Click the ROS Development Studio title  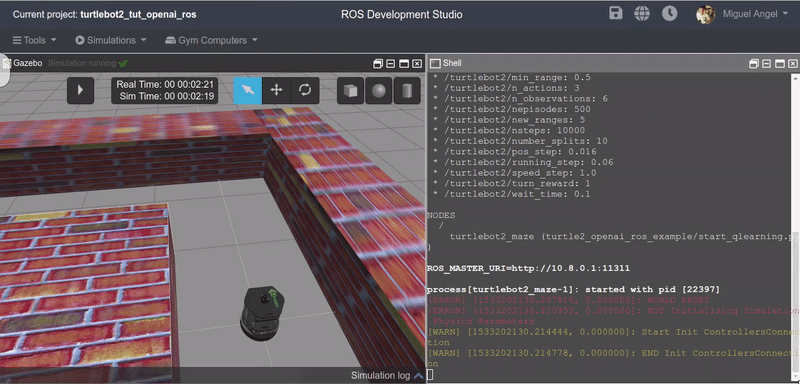tap(402, 14)
